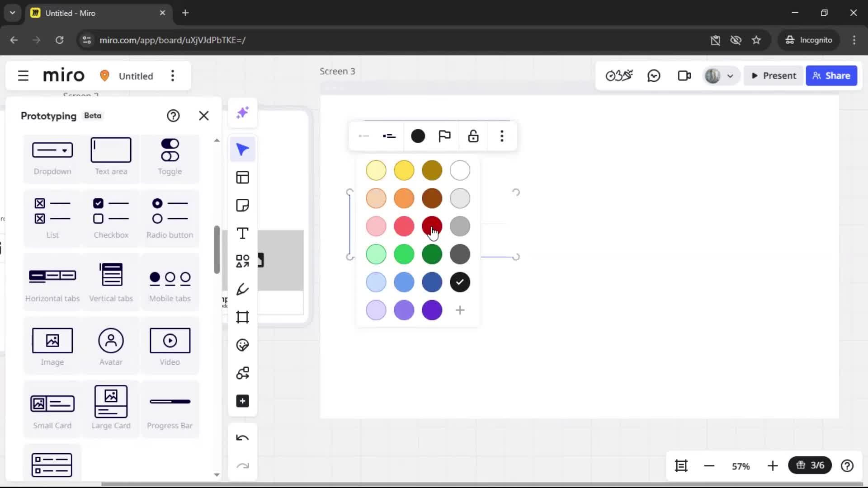Add a custom color with plus
Image resolution: width=868 pixels, height=488 pixels.
point(460,310)
